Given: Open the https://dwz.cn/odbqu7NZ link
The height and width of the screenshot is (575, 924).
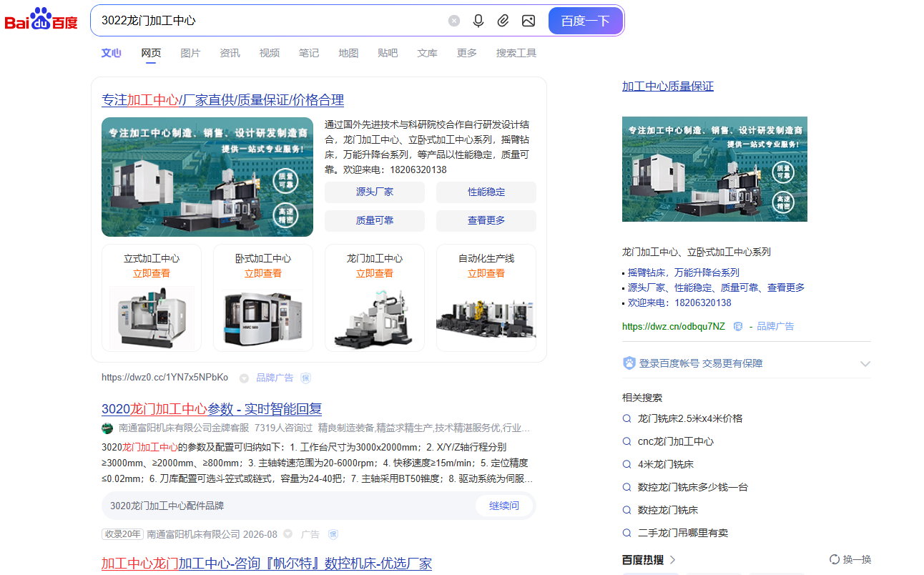Looking at the screenshot, I should pos(674,326).
